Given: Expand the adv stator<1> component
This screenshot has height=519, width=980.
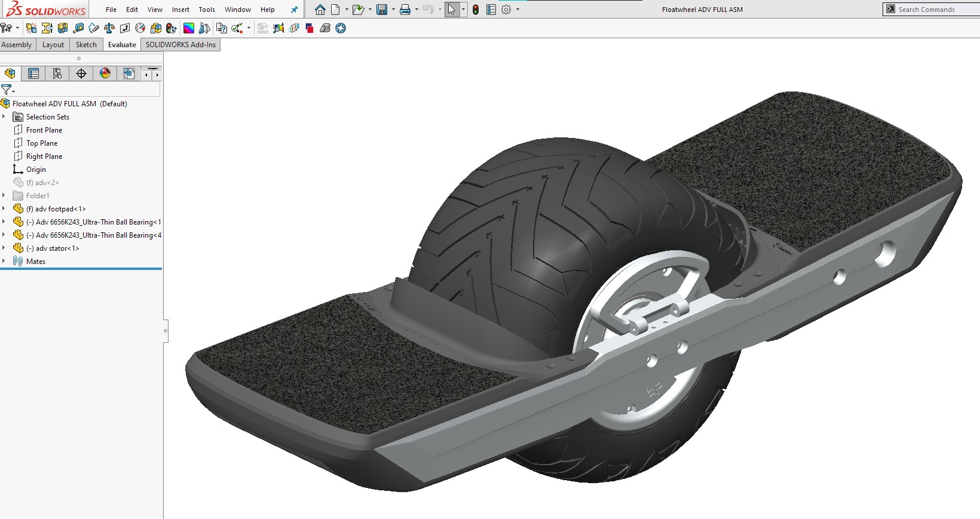Looking at the screenshot, I should [4, 248].
